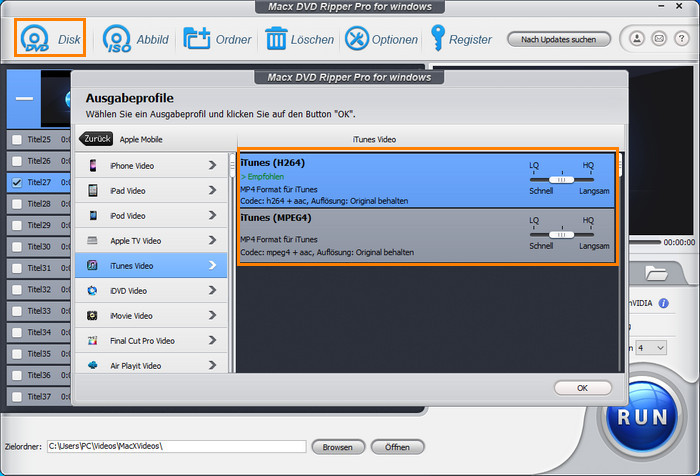700x476 pixels.
Task: Uncheck the Titel27 checkbox
Action: click(x=16, y=183)
